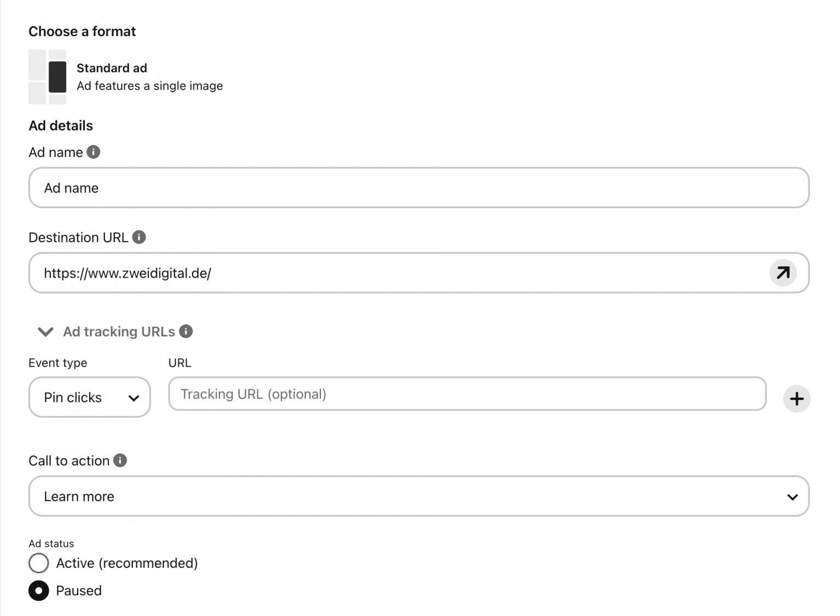Screen dimensions: 840x616
Task: Click the Active (recommended) label
Action: tap(127, 563)
